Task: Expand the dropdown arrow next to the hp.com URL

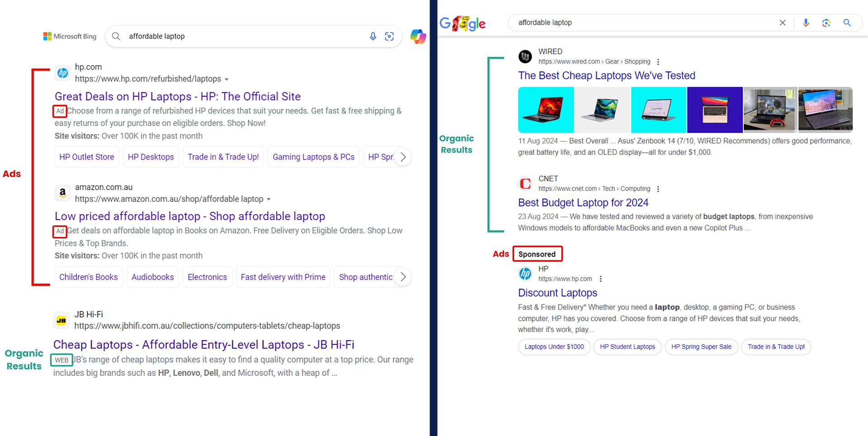Action: [226, 80]
